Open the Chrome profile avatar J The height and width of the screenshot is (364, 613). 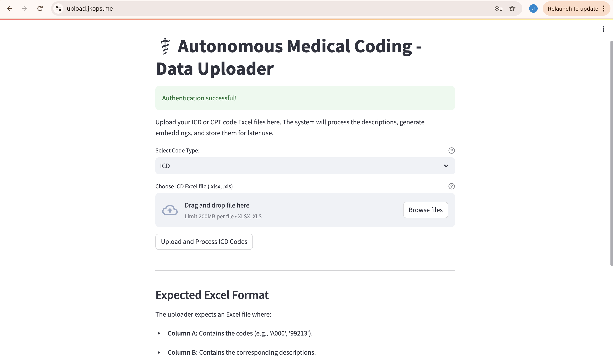[533, 9]
